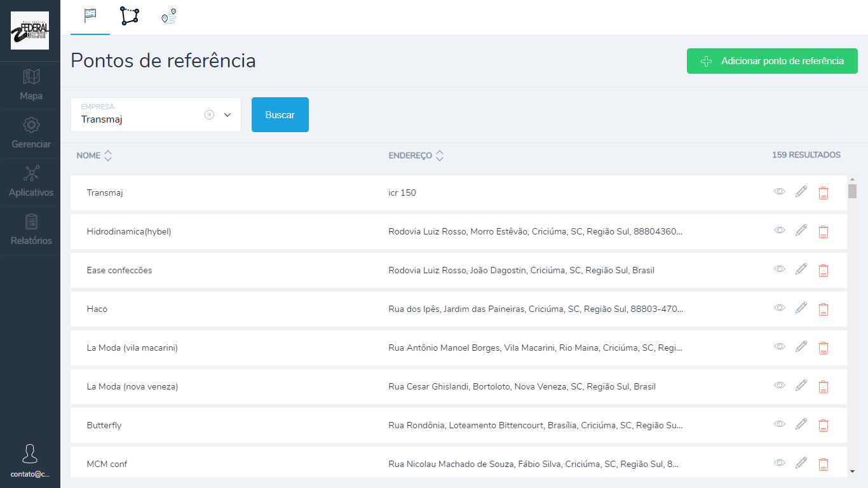Click the company logo top left
The image size is (868, 488).
(30, 30)
